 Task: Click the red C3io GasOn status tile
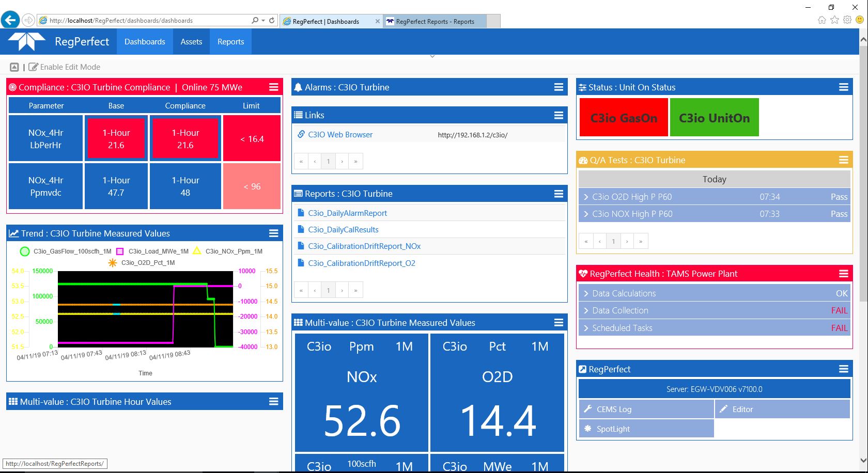click(x=624, y=118)
